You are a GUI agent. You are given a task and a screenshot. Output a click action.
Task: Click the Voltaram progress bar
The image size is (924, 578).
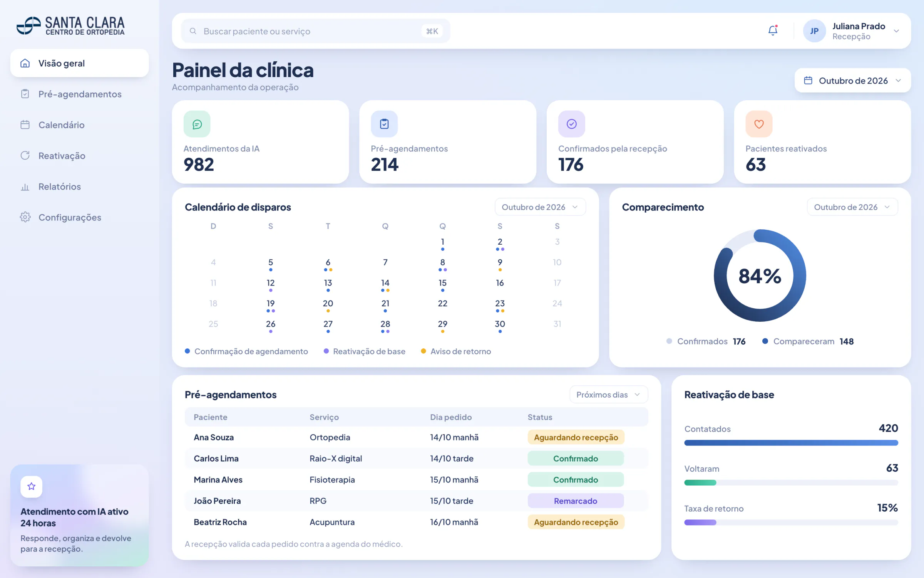pyautogui.click(x=791, y=482)
